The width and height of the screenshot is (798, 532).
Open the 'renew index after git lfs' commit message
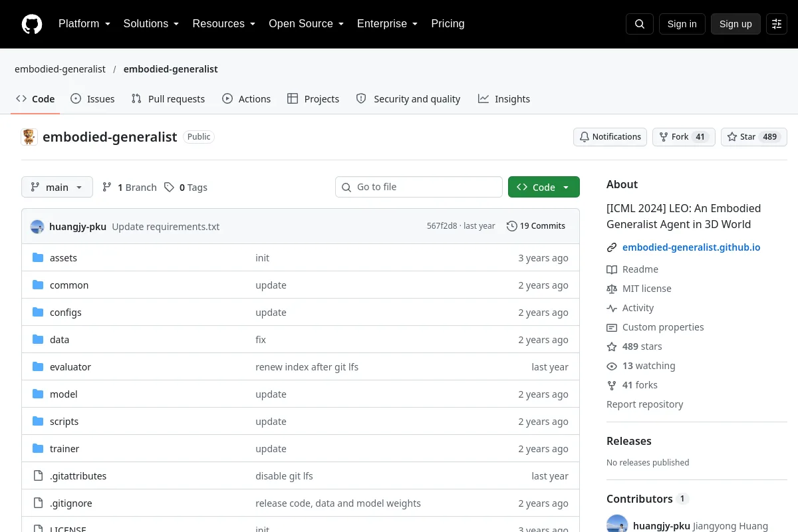(307, 367)
